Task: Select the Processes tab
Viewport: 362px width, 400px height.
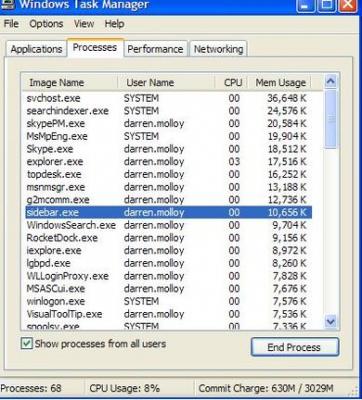Action: click(95, 48)
